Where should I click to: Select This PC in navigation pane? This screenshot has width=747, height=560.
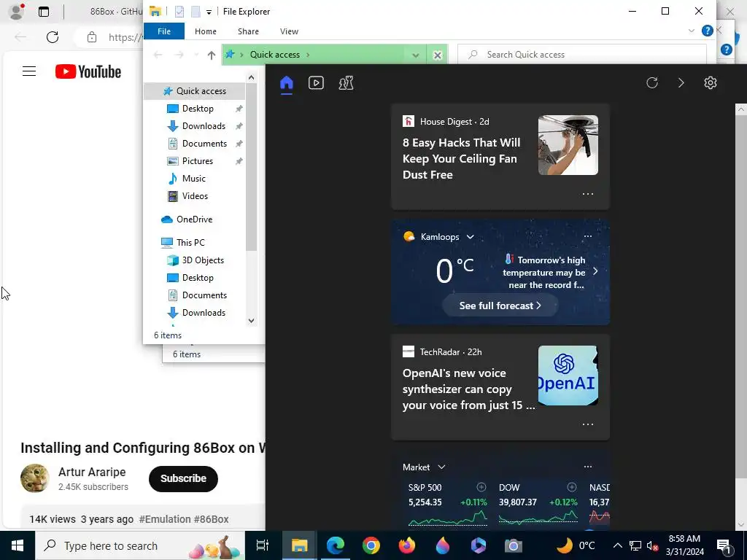[190, 242]
